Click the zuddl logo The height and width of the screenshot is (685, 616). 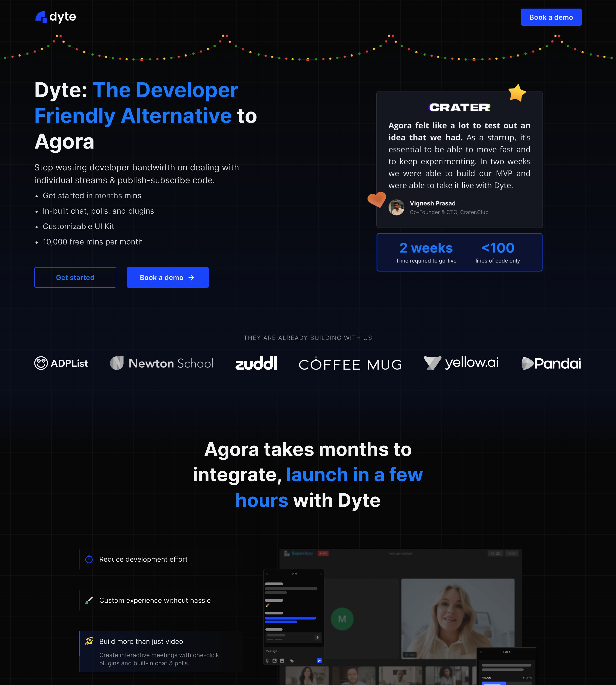click(x=256, y=363)
